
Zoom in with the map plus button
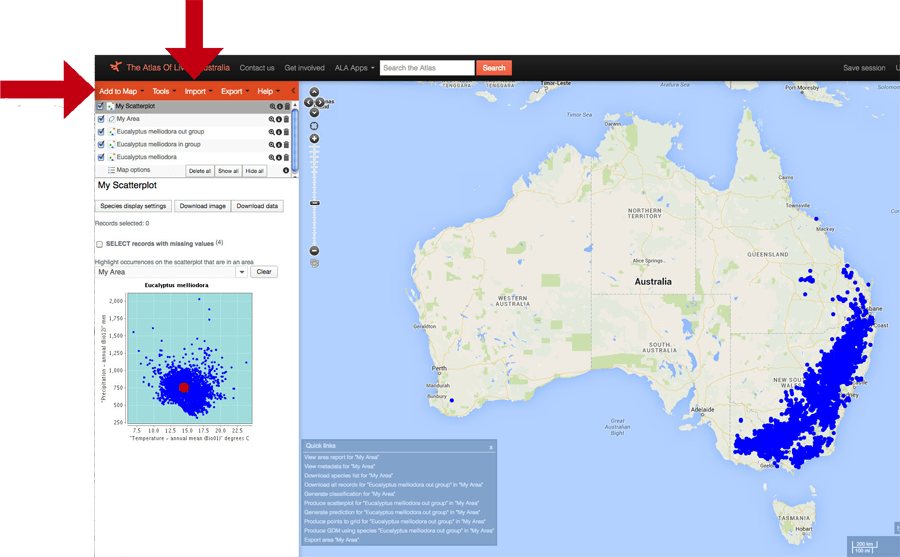click(314, 139)
